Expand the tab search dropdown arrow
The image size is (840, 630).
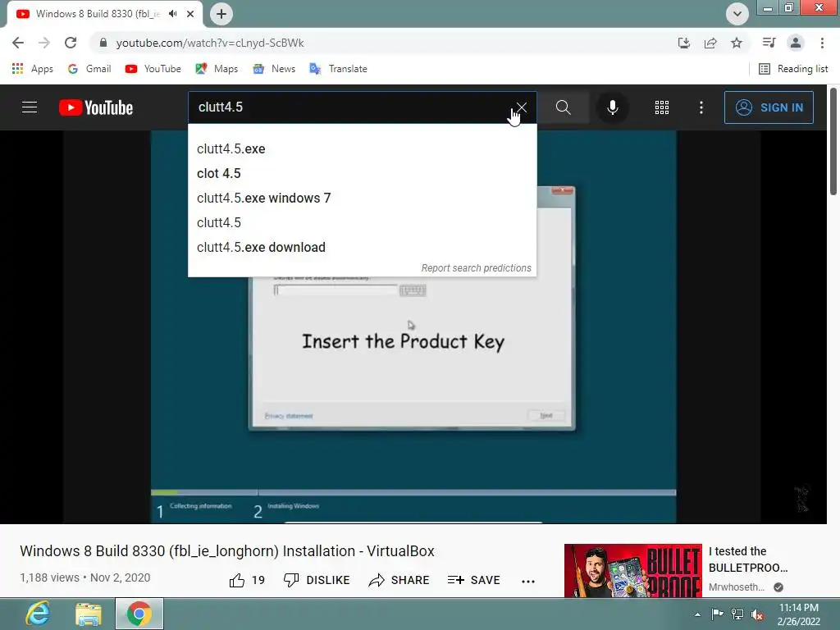pyautogui.click(x=737, y=13)
